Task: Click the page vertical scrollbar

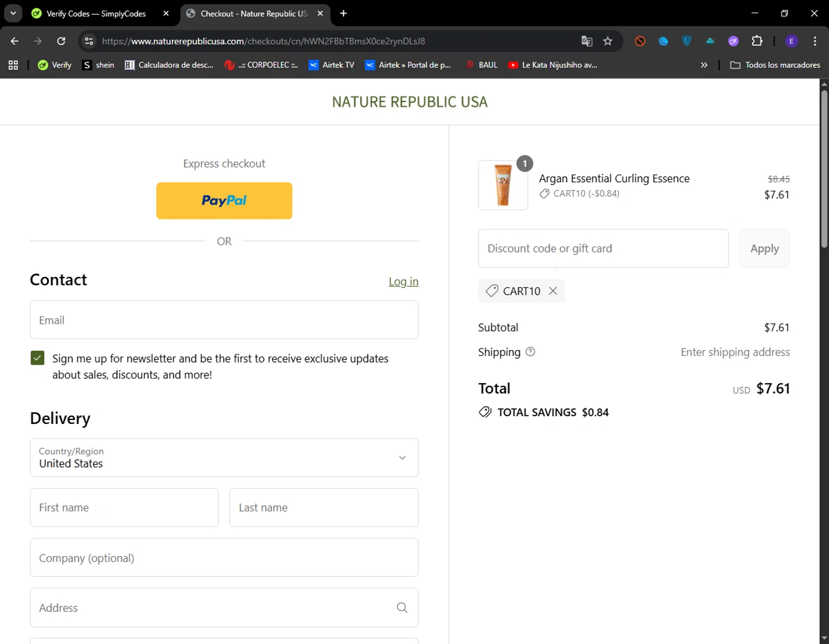Action: tap(824, 169)
